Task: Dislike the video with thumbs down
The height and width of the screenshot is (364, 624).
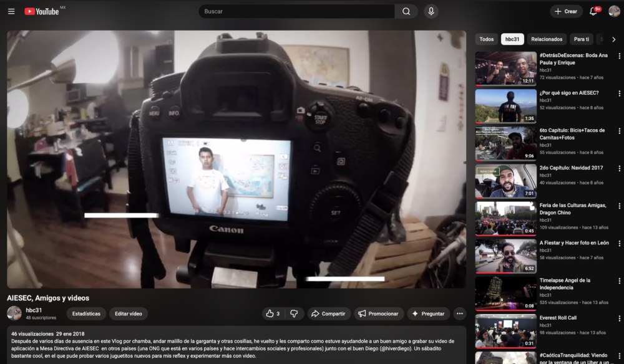Action: pyautogui.click(x=294, y=314)
